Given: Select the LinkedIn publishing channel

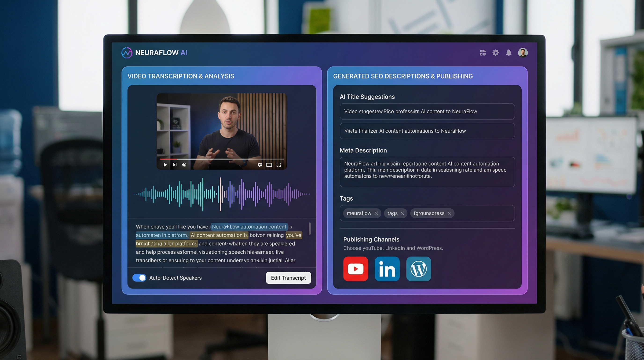Looking at the screenshot, I should [x=387, y=269].
